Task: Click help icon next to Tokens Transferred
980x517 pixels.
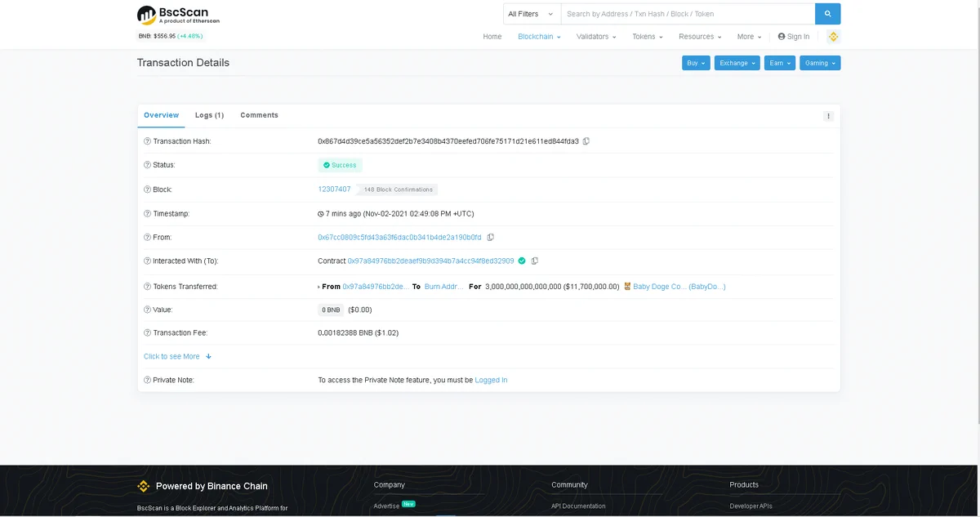Action: [147, 287]
